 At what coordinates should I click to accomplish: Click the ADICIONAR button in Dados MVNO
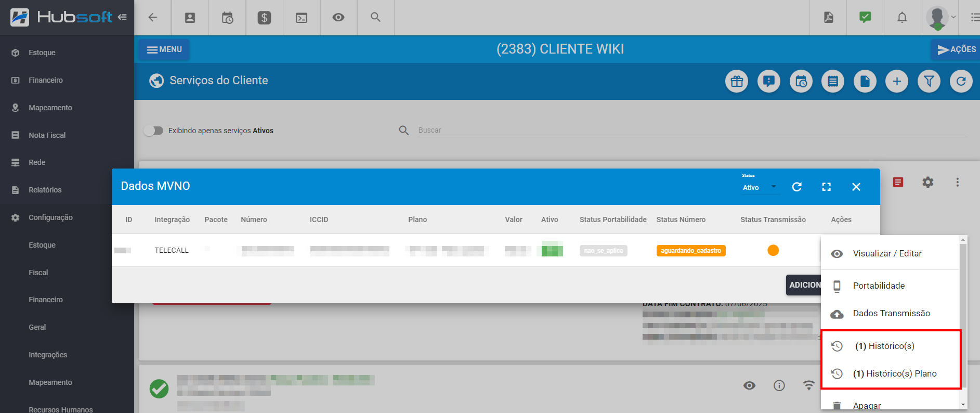(804, 285)
